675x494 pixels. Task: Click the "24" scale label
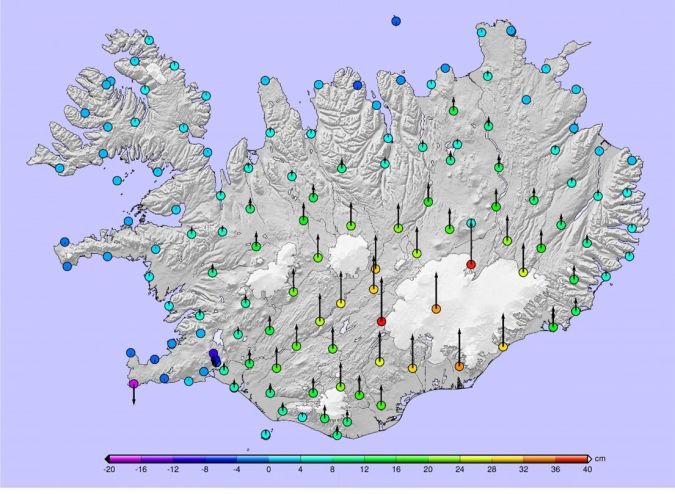(460, 469)
